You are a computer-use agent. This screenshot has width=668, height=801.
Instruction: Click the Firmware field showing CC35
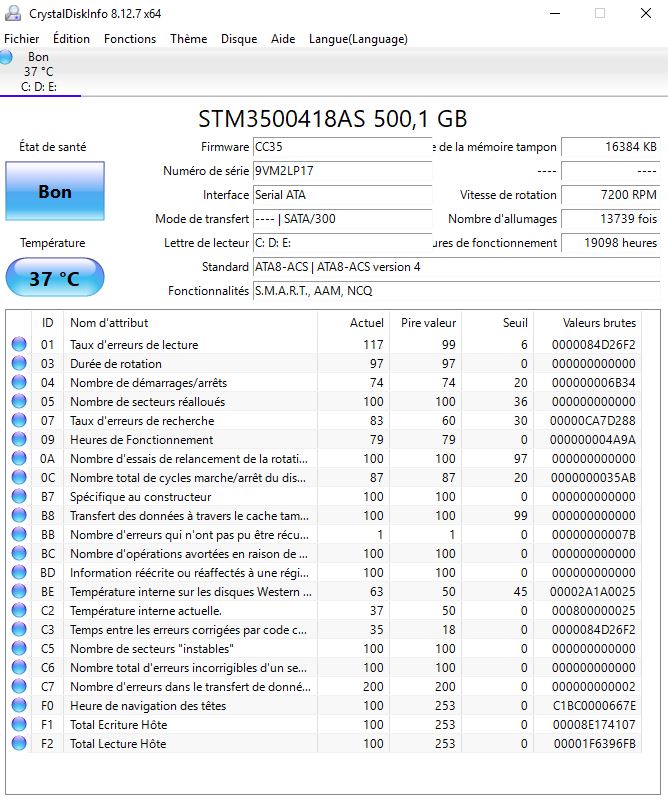pos(341,147)
